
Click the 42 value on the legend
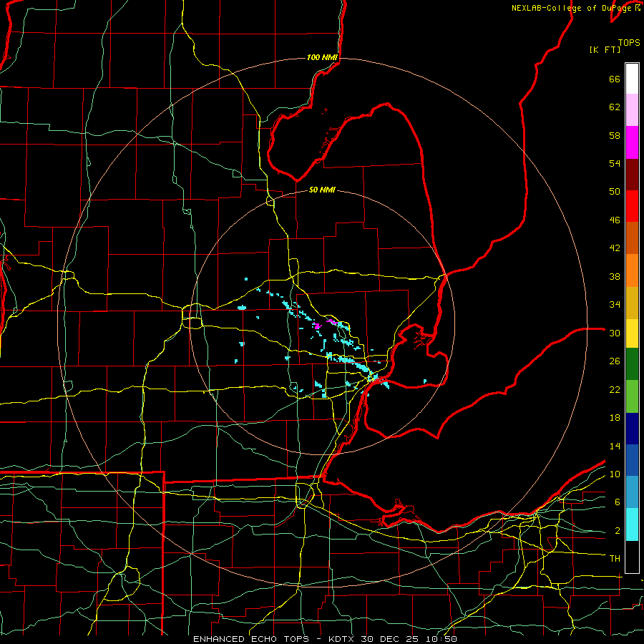click(x=615, y=248)
